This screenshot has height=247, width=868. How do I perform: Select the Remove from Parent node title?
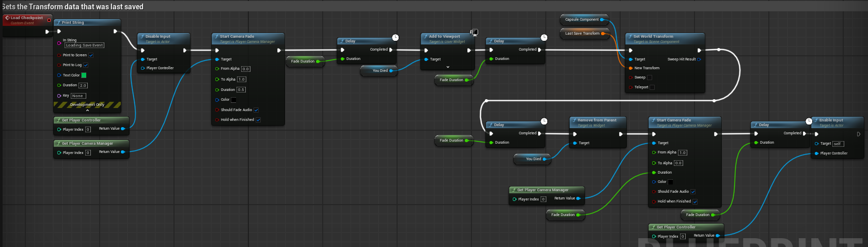tap(597, 120)
